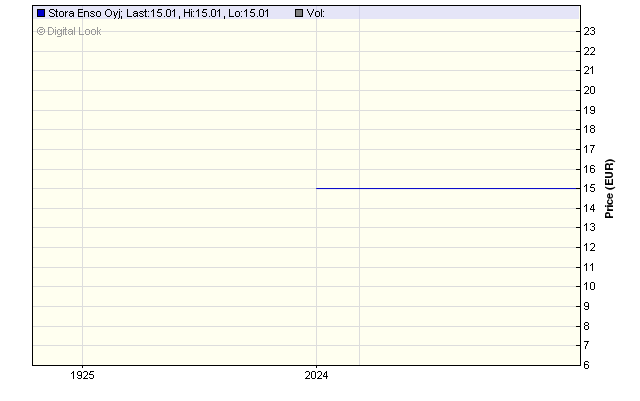640x401 pixels.
Task: Click the 6 y-axis value
Action: (586, 365)
